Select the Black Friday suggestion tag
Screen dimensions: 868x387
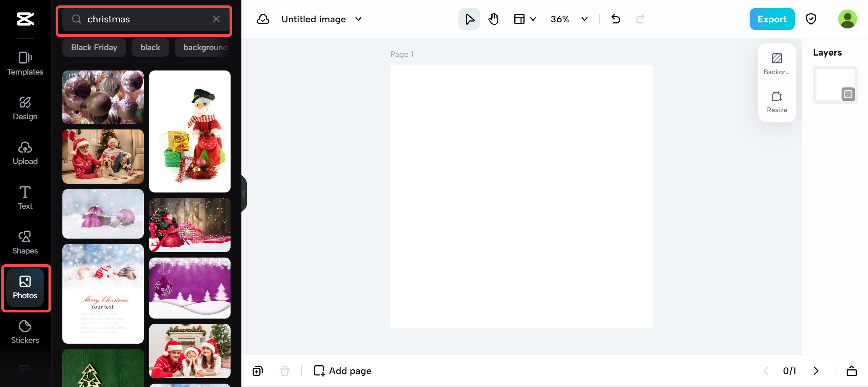(x=94, y=47)
